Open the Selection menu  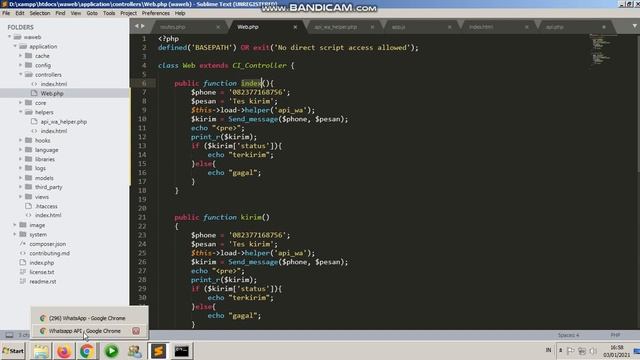(40, 13)
